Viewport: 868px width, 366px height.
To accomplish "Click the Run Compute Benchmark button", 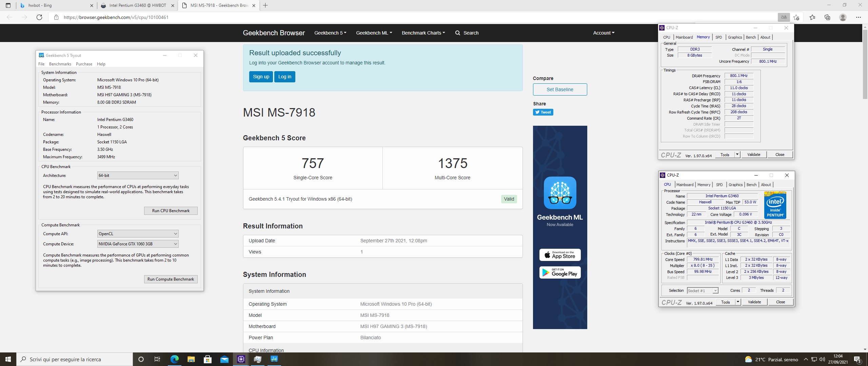I will click(x=171, y=279).
